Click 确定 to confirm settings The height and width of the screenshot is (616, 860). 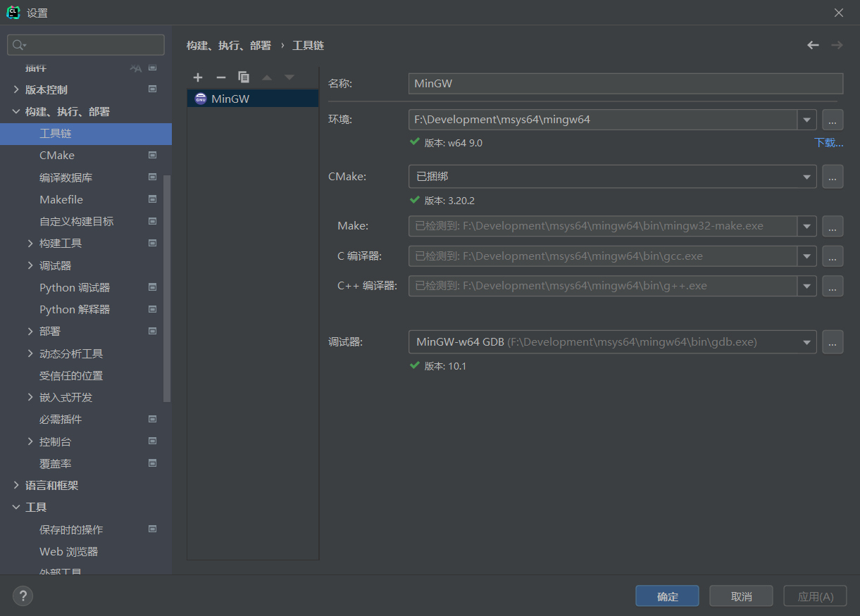(x=667, y=596)
